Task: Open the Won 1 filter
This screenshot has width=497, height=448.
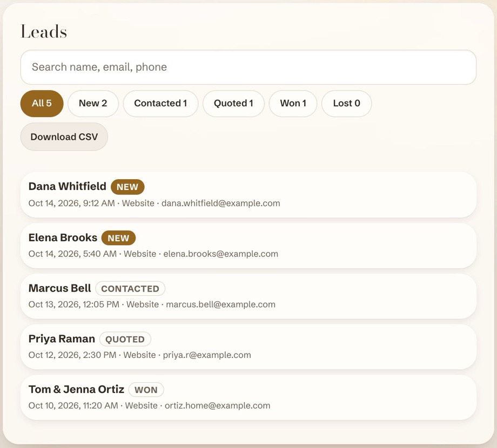Action: (x=293, y=103)
